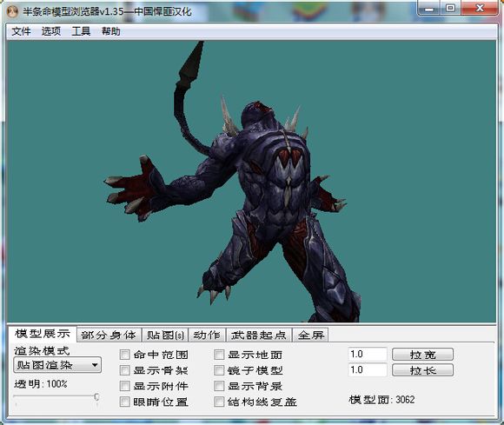Check the 显示地面 option

219,355
